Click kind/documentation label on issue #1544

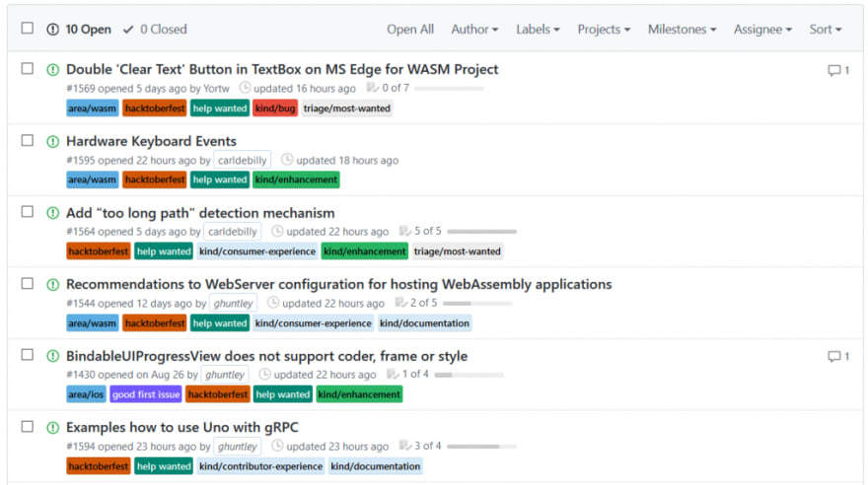pos(424,323)
